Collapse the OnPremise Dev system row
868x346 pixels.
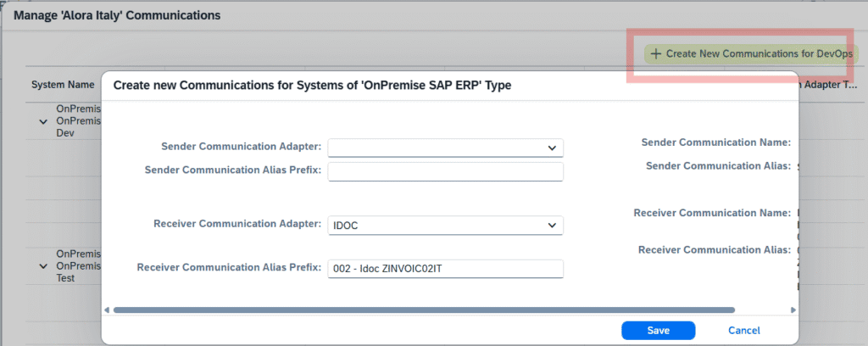(x=44, y=122)
